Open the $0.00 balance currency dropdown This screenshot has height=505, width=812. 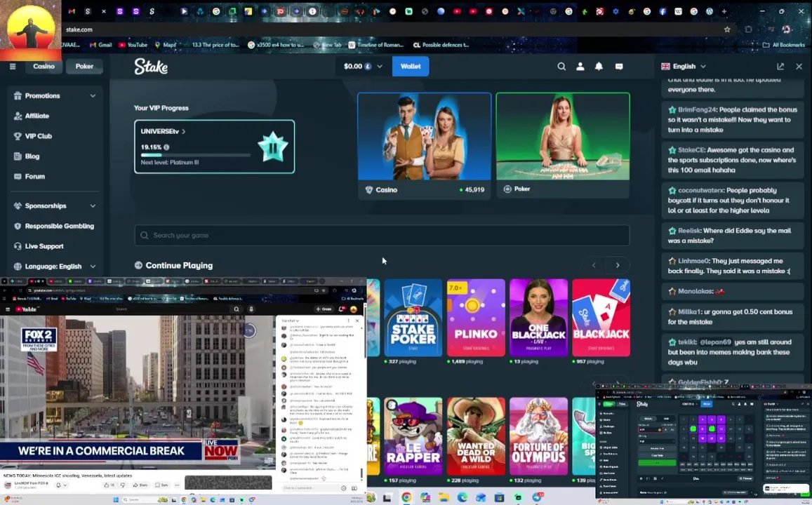tap(363, 66)
